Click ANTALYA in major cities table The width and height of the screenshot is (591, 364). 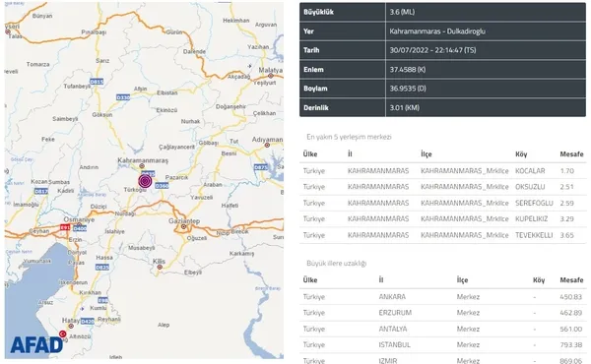tap(393, 329)
